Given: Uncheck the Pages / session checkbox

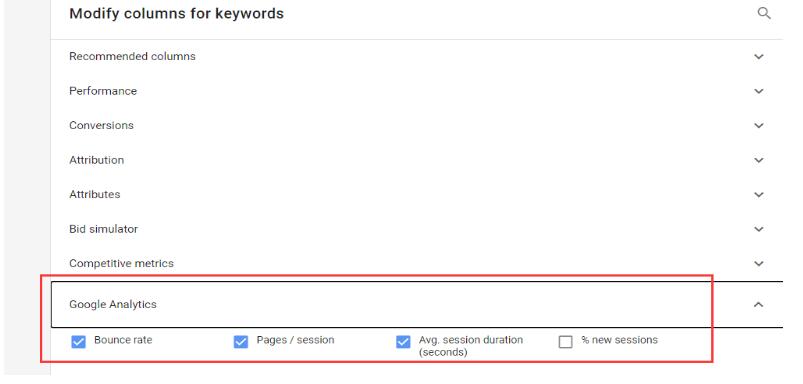Looking at the screenshot, I should click(x=241, y=342).
